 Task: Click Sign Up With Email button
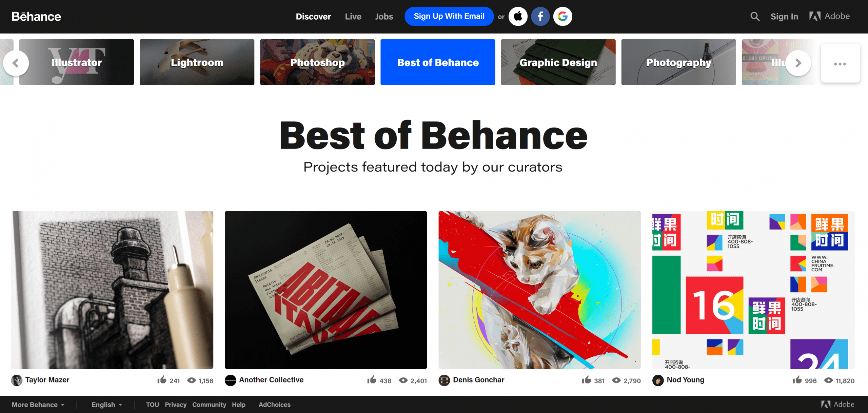tap(449, 16)
